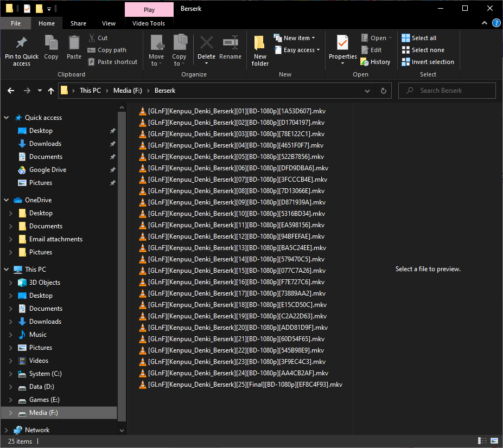
Task: Refresh the Berserk folder view
Action: [383, 91]
